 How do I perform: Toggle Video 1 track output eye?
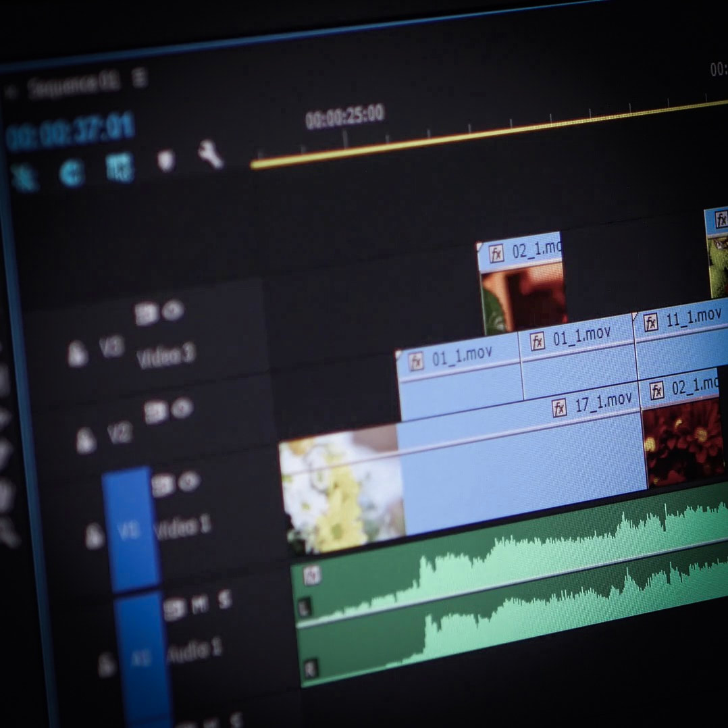(189, 482)
